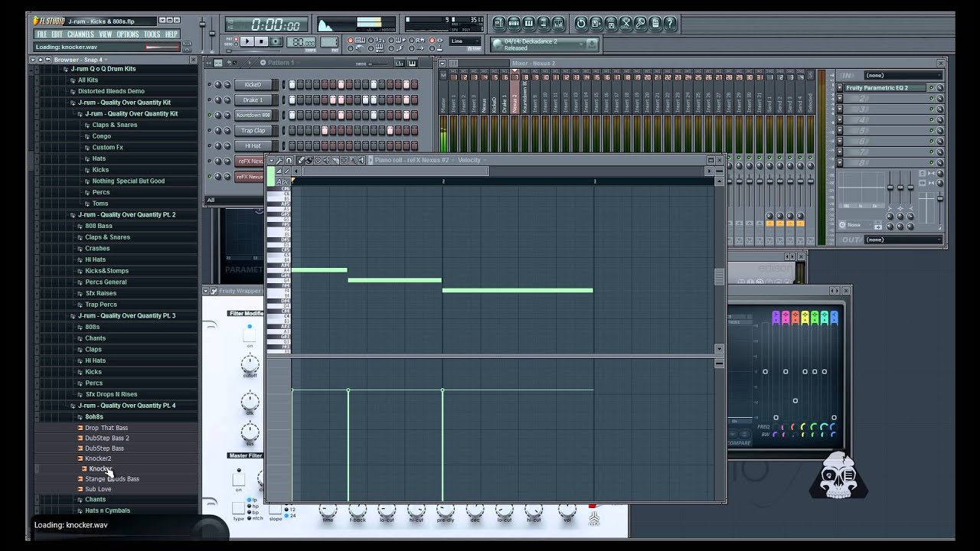The width and height of the screenshot is (980, 551).
Task: Open the Fruity Parametric EQ 2 effect
Action: click(887, 88)
